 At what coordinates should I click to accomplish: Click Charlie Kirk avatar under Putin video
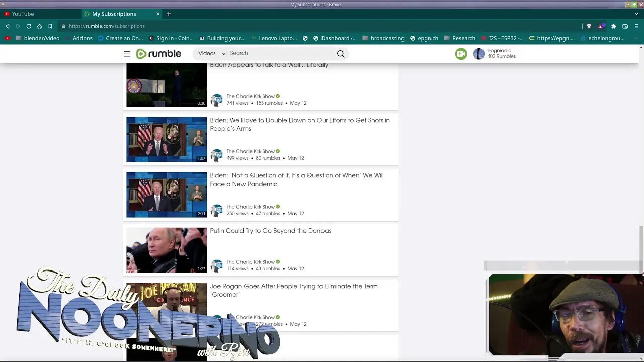[x=216, y=265]
